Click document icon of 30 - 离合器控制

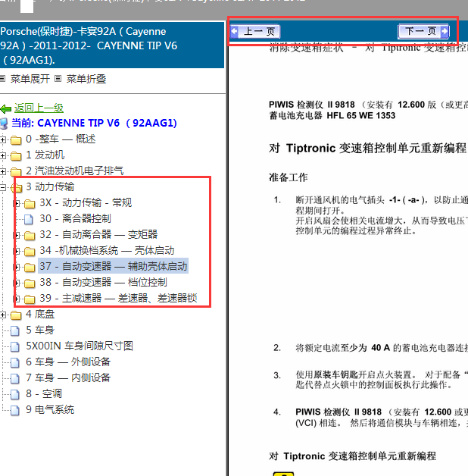tap(29, 219)
